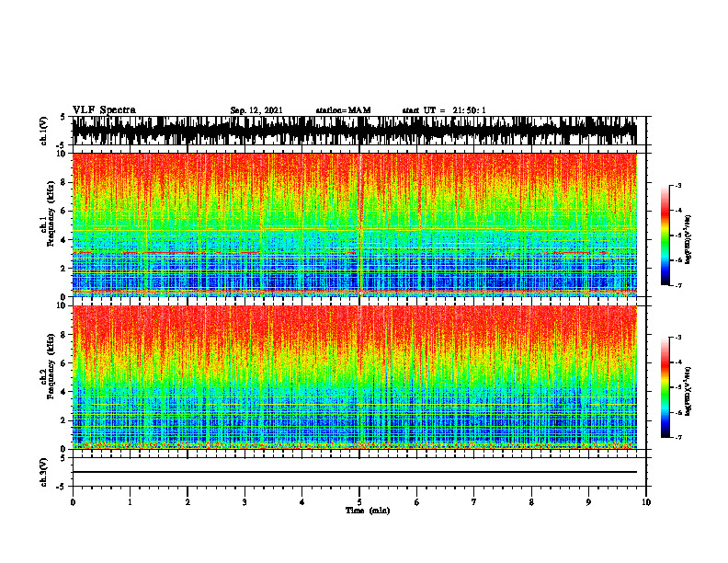Click the "VLF Spectra" plot title

(104, 110)
